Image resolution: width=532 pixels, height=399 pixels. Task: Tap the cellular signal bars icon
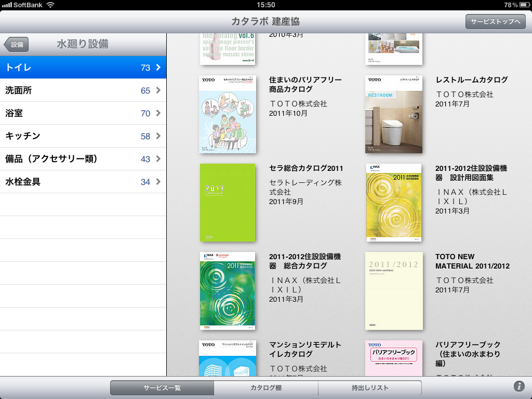(x=7, y=5)
